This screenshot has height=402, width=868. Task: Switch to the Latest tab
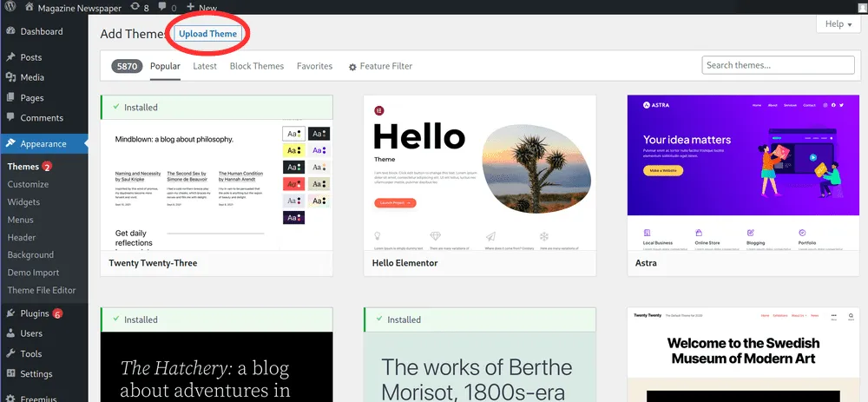[205, 66]
